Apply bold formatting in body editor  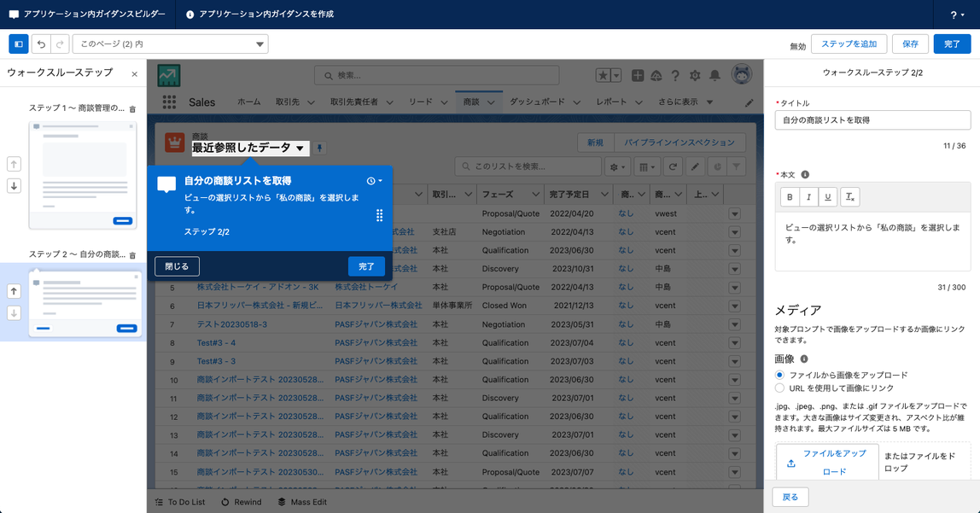(790, 197)
